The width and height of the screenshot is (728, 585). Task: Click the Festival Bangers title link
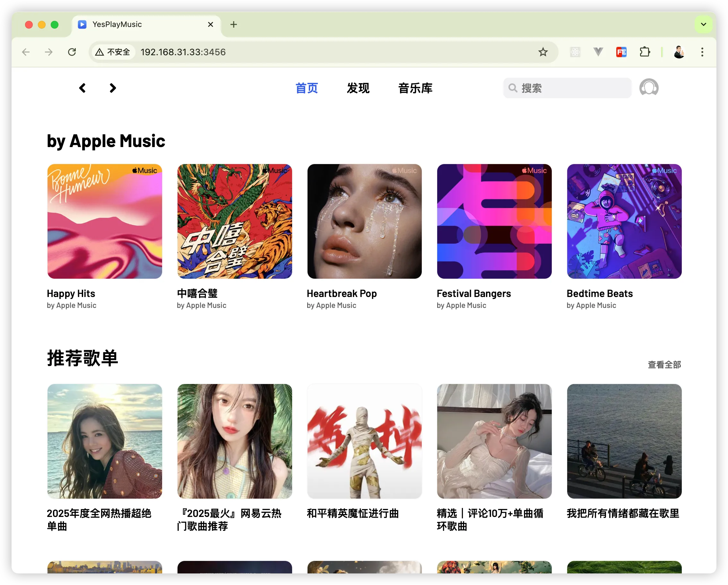coord(474,293)
